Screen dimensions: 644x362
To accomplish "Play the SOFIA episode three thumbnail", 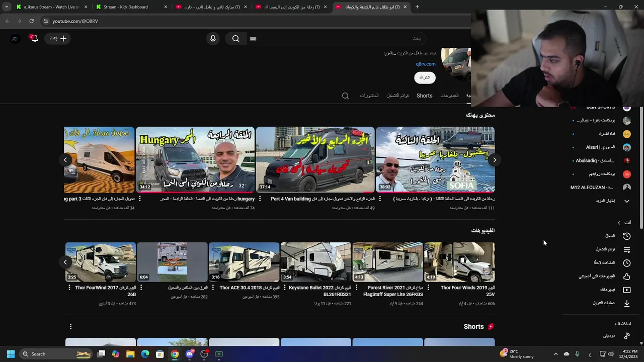I will point(435,160).
